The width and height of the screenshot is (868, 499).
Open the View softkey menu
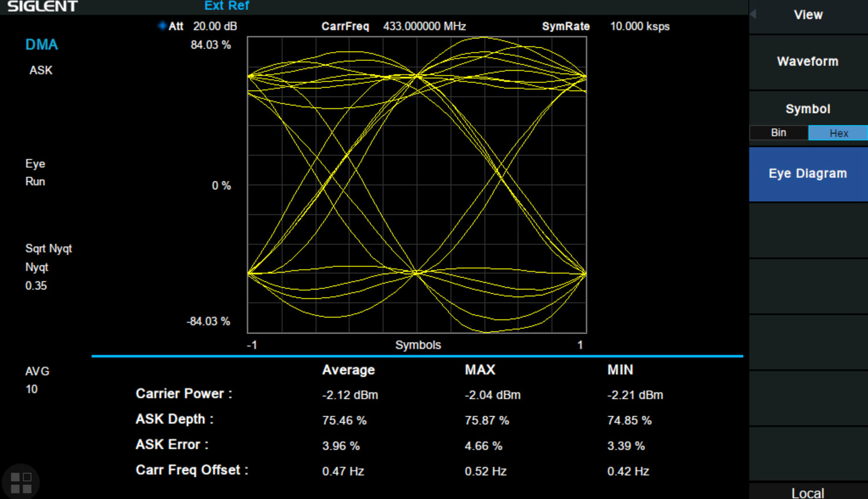coord(807,14)
